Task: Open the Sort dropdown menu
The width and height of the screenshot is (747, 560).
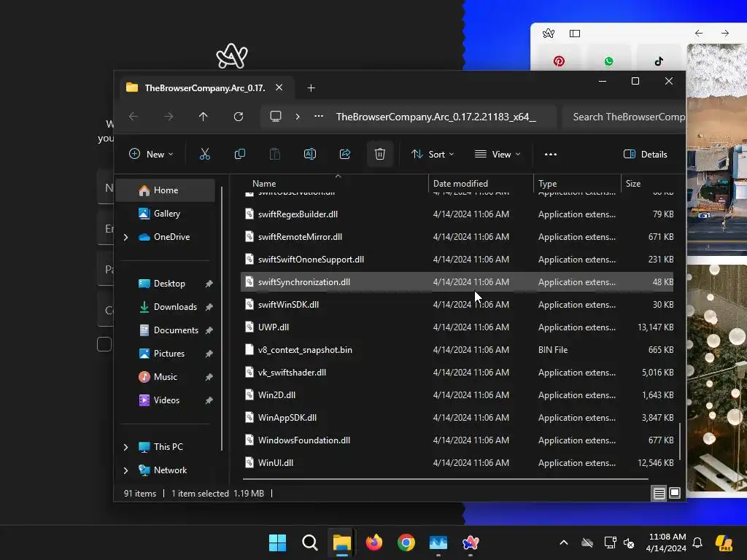Action: pos(433,155)
